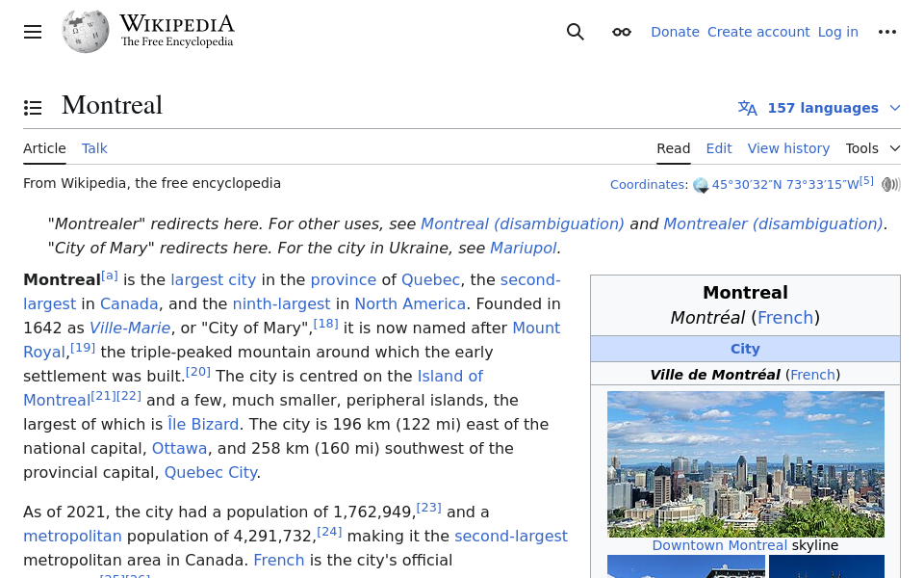Open the appearance settings icon
The height and width of the screenshot is (578, 924).
tap(621, 32)
